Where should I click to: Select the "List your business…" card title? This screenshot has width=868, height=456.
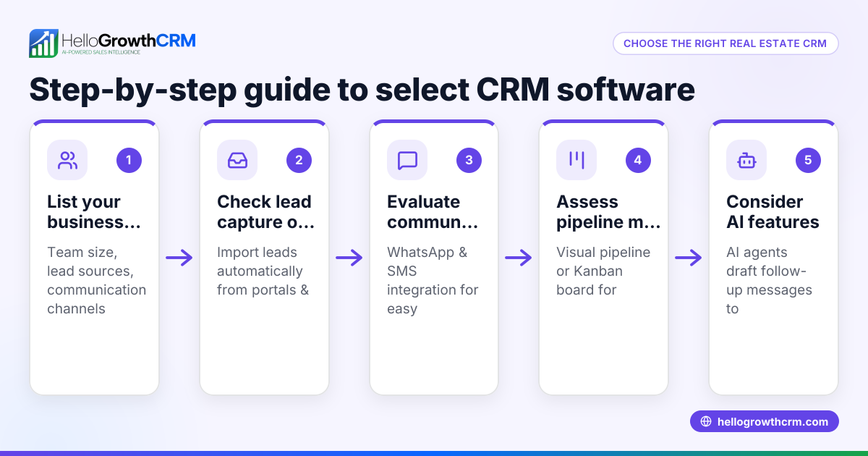[x=94, y=212]
